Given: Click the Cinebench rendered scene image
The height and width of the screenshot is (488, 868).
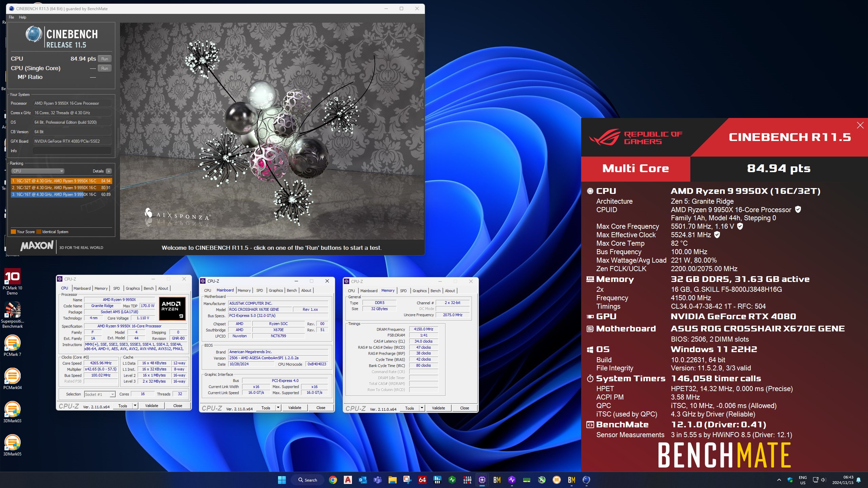Looking at the screenshot, I should tap(272, 131).
